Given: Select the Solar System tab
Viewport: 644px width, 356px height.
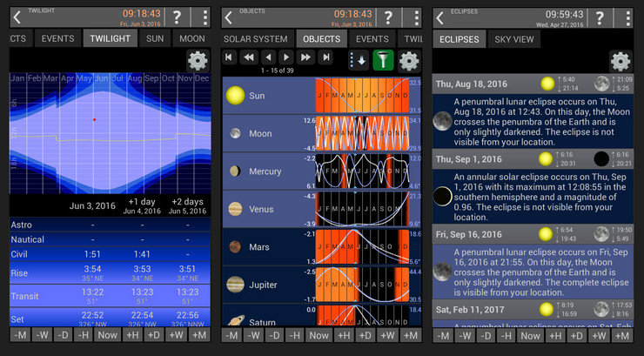Looking at the screenshot, I should [x=256, y=39].
